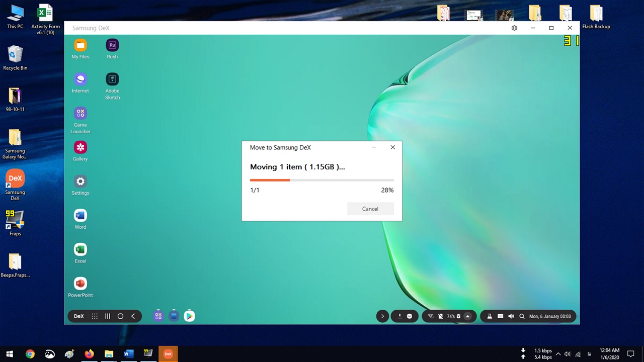Screen dimensions: 644x362
Task: Launch PowerPoint app in DeX
Action: (80, 288)
